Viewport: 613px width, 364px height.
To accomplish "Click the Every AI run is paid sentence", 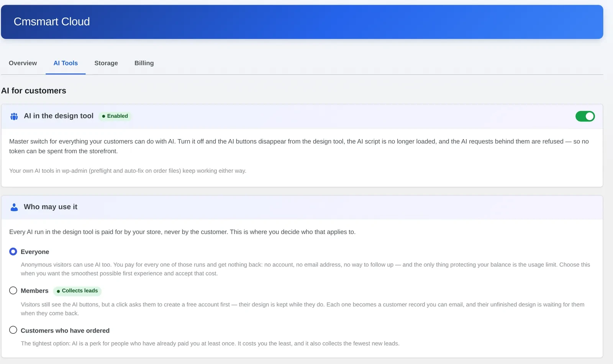I will 182,232.
